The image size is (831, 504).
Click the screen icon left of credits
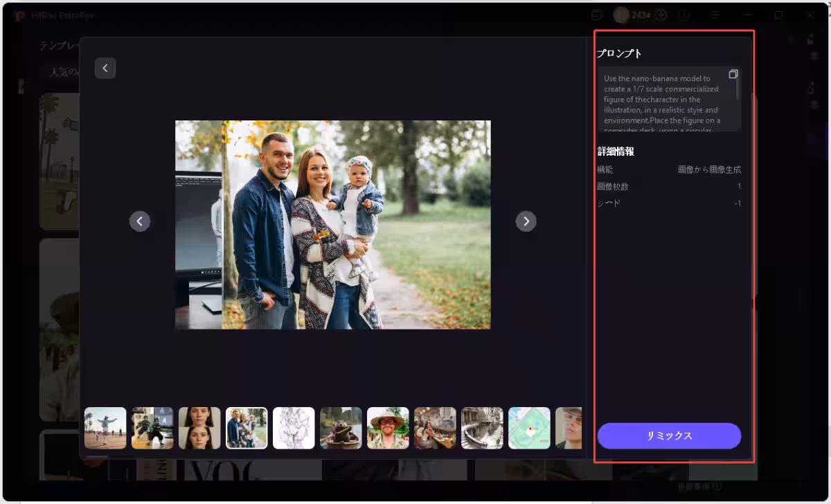(x=597, y=15)
